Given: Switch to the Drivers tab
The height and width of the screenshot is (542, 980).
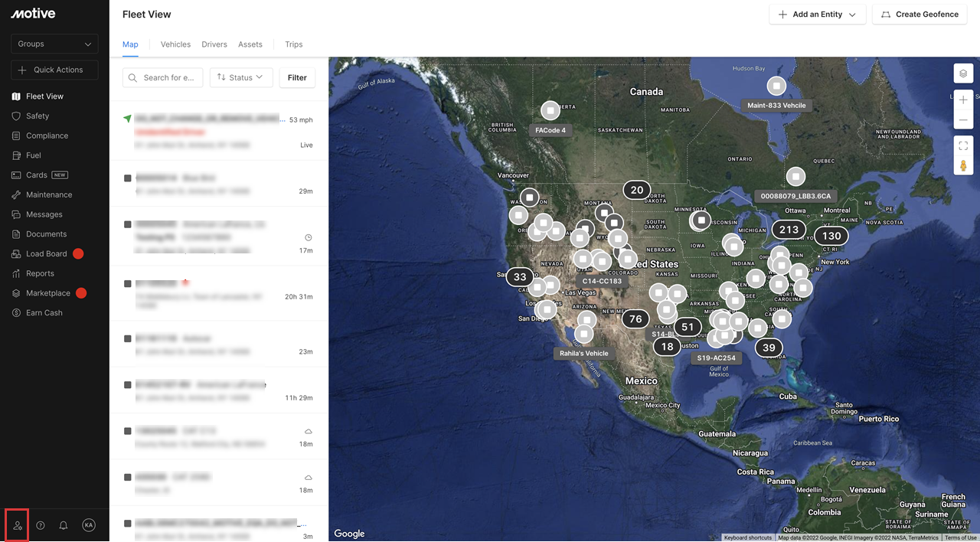Looking at the screenshot, I should coord(214,44).
